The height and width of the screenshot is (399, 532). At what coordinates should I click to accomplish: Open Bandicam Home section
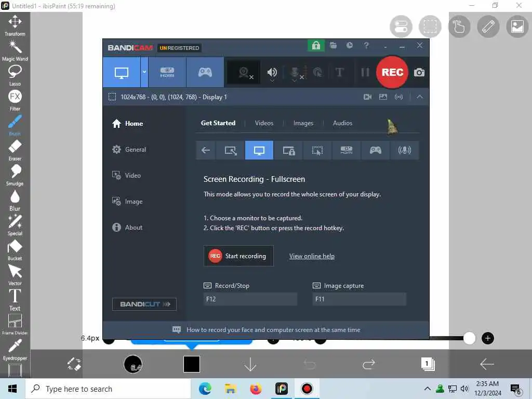pyautogui.click(x=128, y=124)
